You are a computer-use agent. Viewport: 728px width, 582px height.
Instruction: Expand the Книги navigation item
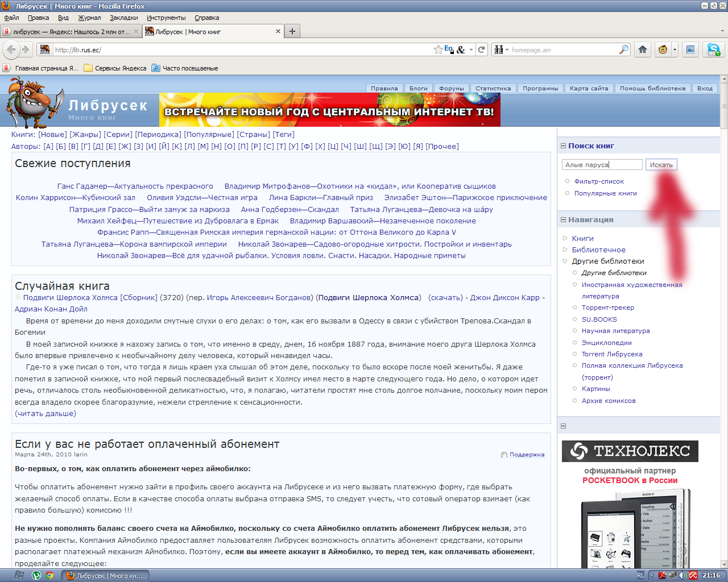[565, 238]
